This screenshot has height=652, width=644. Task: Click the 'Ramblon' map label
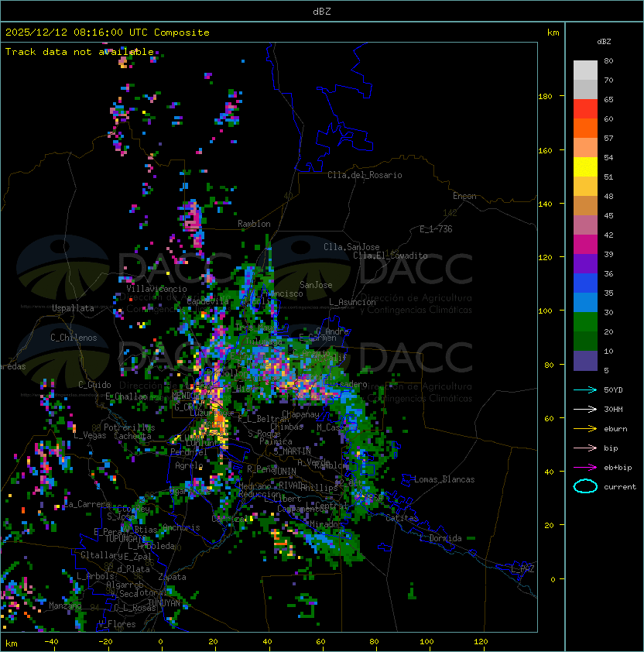tap(254, 224)
